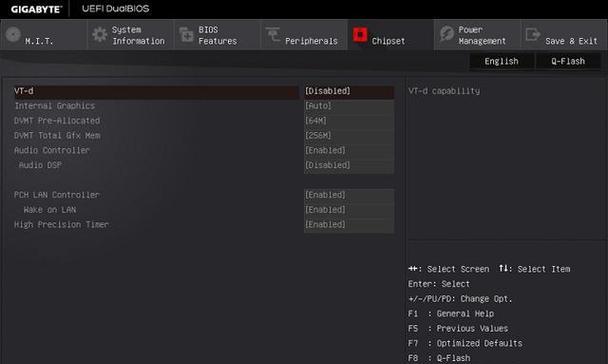The image size is (608, 364).
Task: Open Internal Graphics Auto value dropdown
Action: tap(349, 106)
